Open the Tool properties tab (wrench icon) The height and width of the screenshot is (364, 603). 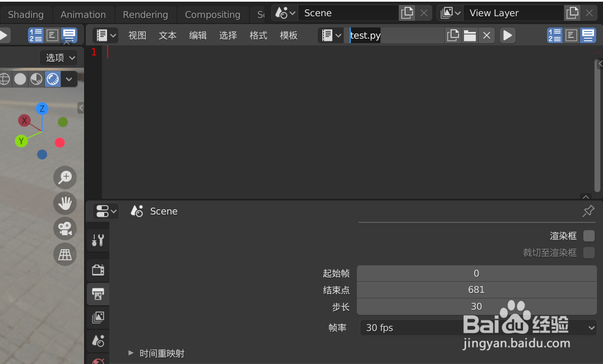[98, 240]
